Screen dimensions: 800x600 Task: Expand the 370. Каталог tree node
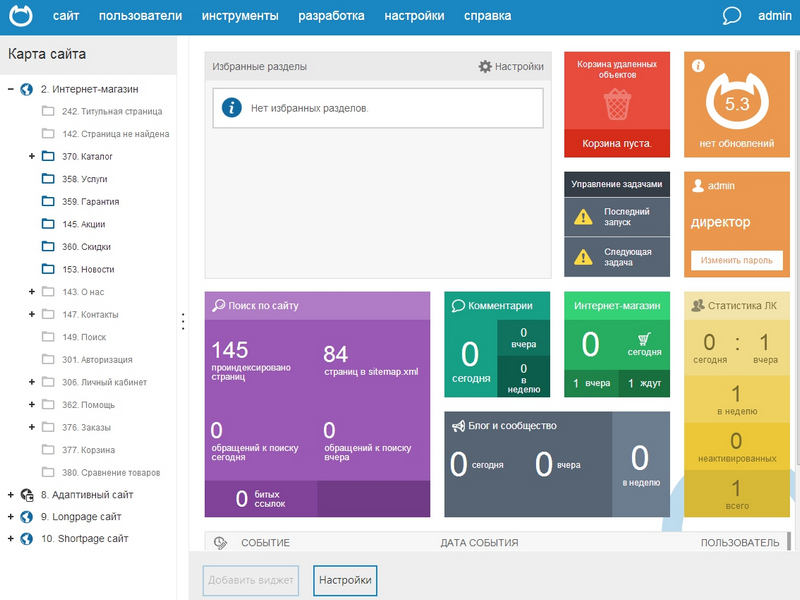(x=32, y=156)
